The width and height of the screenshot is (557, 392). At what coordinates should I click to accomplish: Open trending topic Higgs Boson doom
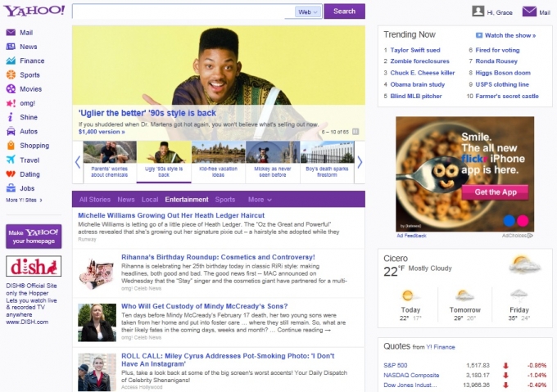[503, 73]
